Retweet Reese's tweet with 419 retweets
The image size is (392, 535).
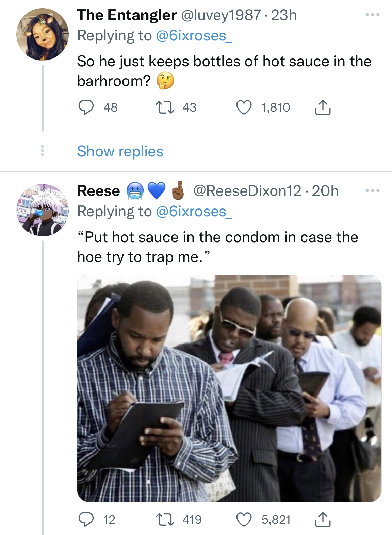[x=165, y=519]
